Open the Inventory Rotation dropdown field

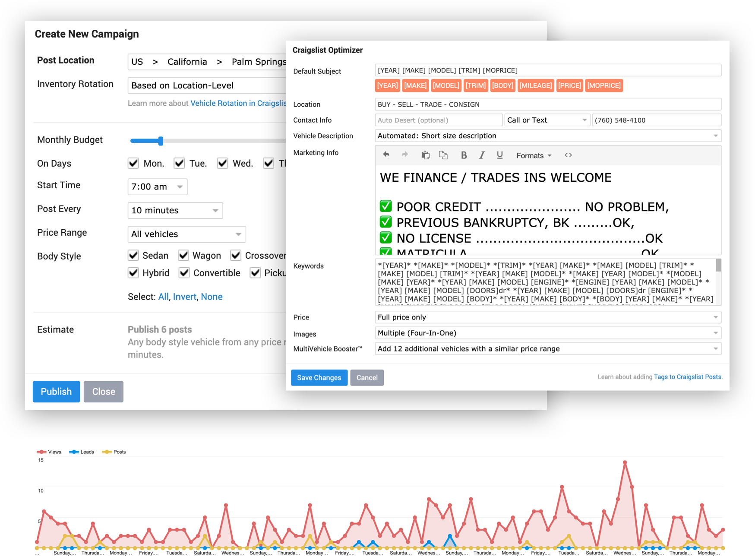pos(207,85)
